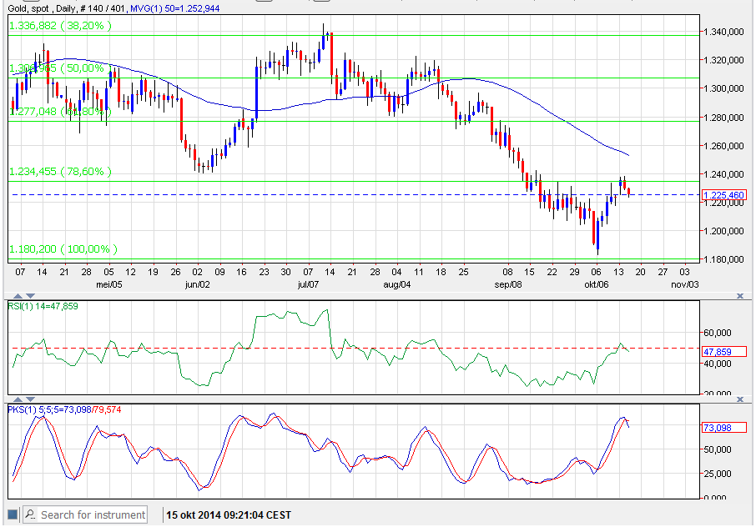Click the magnifier icon in the search box

[x=30, y=514]
